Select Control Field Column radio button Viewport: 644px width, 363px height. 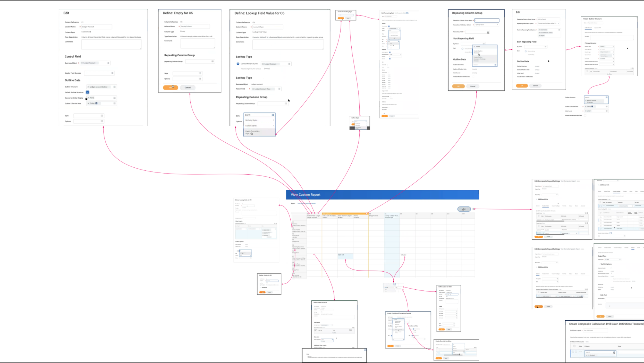point(238,64)
